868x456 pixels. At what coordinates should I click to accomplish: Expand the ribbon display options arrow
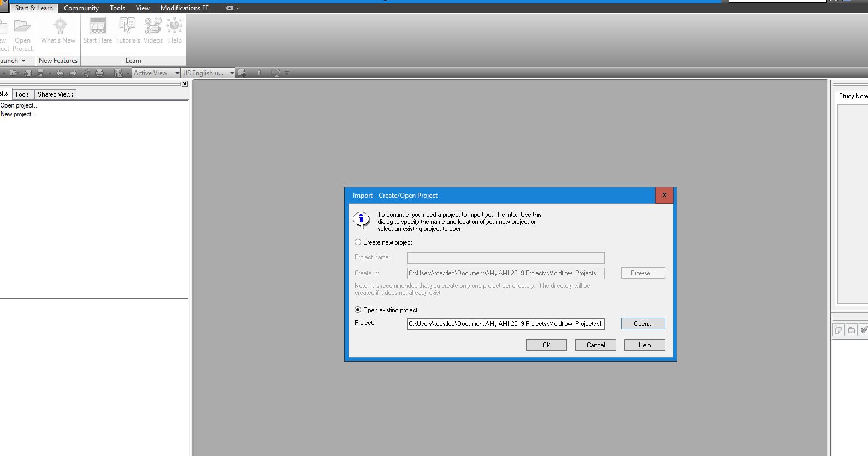(x=237, y=8)
